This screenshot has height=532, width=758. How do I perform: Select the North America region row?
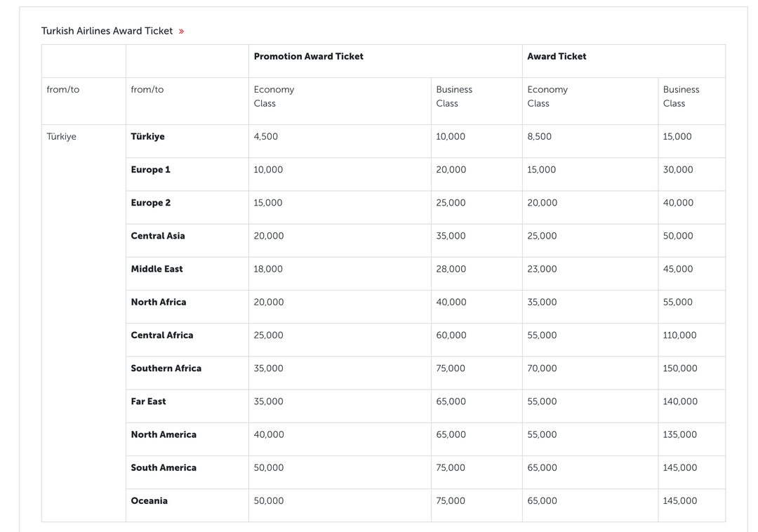pos(163,434)
